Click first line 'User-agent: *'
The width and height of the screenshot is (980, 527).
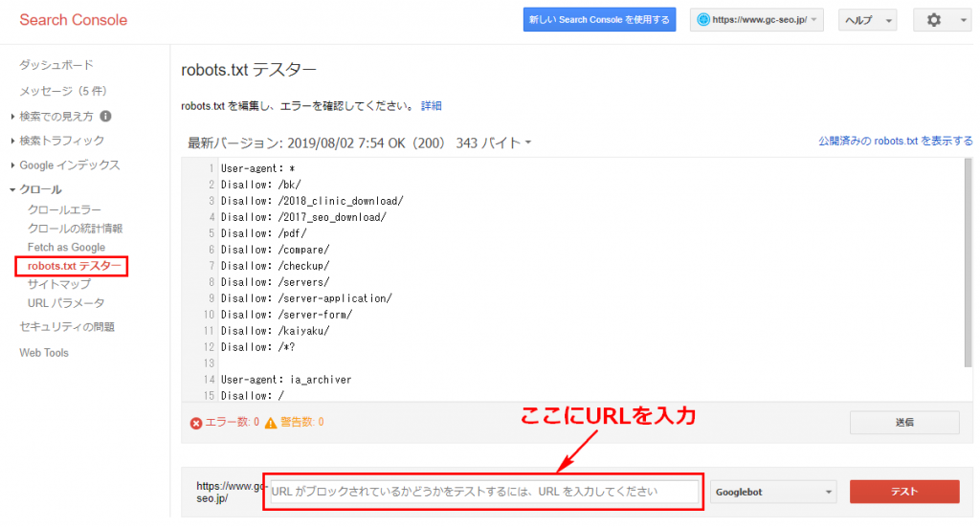257,168
